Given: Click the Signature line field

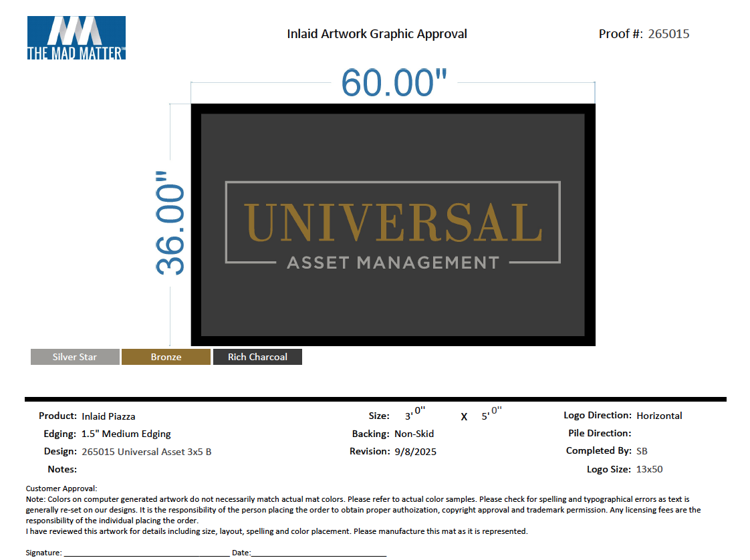Looking at the screenshot, I should pyautogui.click(x=147, y=553).
